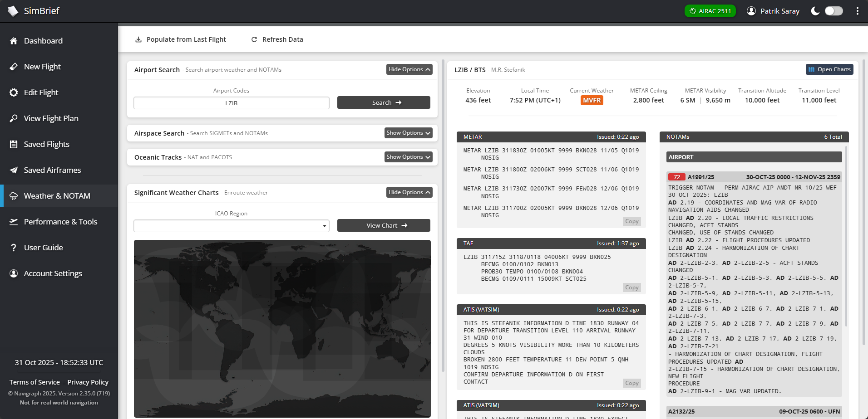
Task: Collapse the Airport Search options with Hide Options
Action: click(x=408, y=69)
